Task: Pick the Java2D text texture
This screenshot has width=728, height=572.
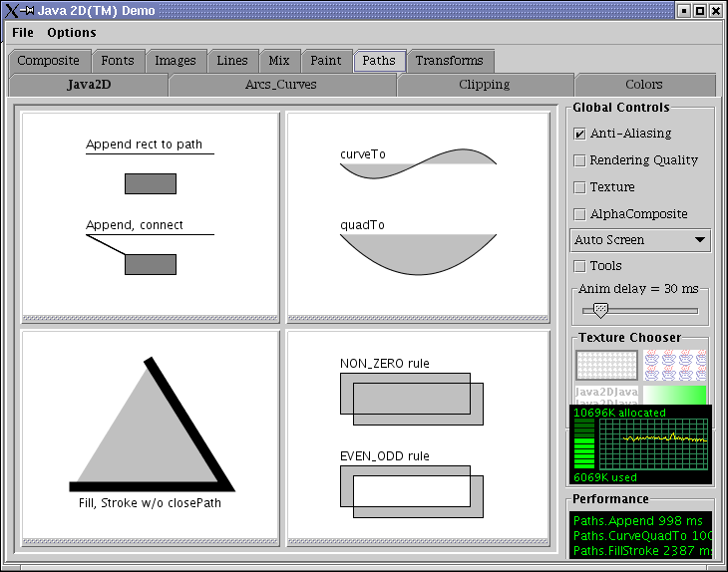Action: click(606, 394)
